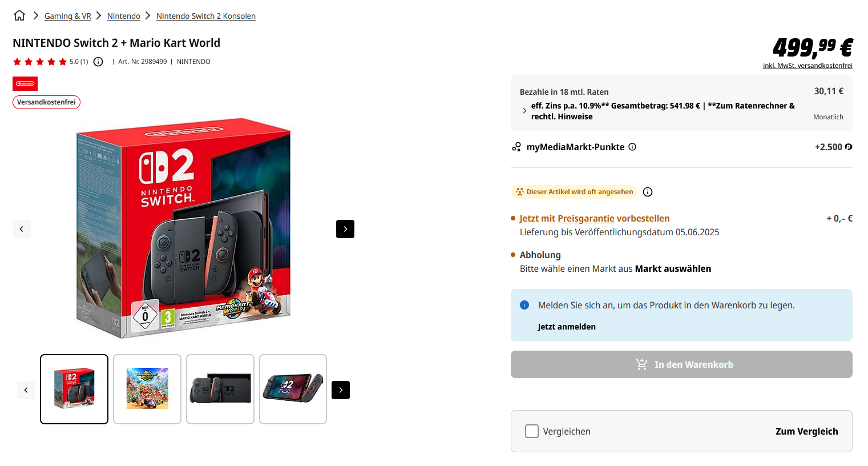
Task: Go to the home page icon
Action: [19, 15]
